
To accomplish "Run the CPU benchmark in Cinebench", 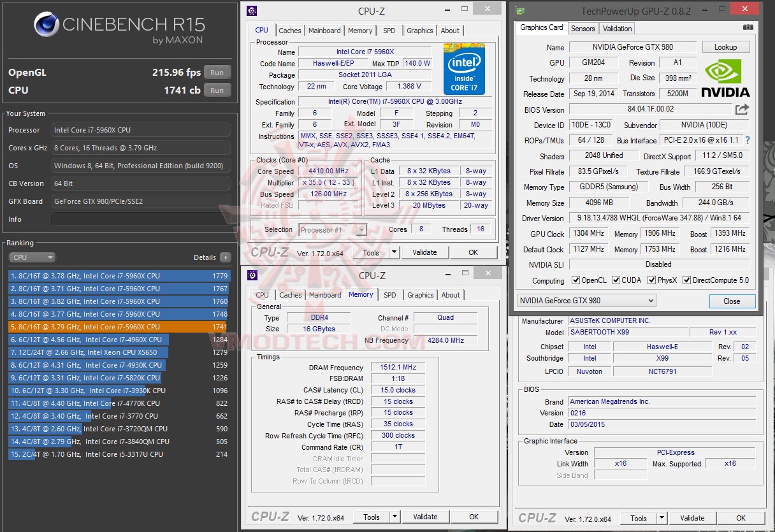I will pyautogui.click(x=217, y=90).
